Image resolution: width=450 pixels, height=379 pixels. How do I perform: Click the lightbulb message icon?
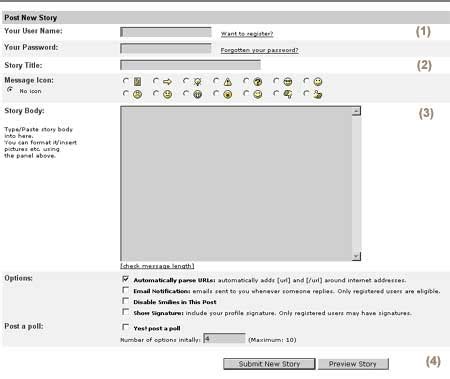pos(198,82)
